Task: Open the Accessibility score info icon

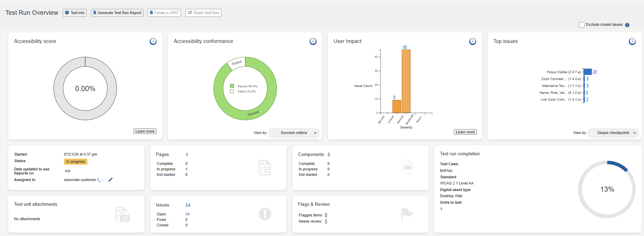Action: [x=153, y=41]
